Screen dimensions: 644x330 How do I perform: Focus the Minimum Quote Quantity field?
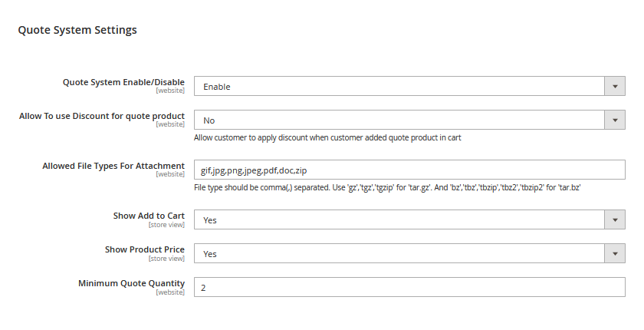(x=409, y=288)
